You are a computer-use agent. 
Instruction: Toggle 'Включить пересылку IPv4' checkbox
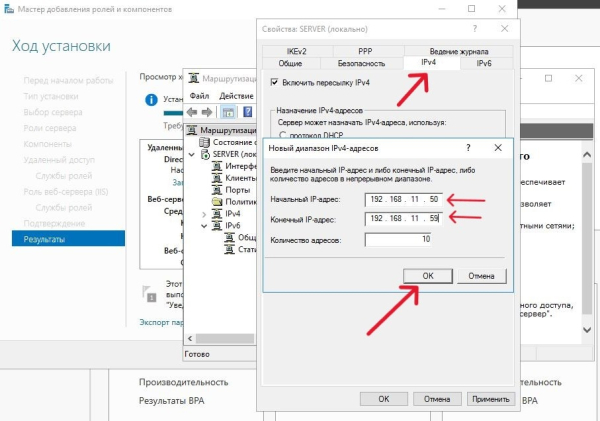[x=274, y=82]
